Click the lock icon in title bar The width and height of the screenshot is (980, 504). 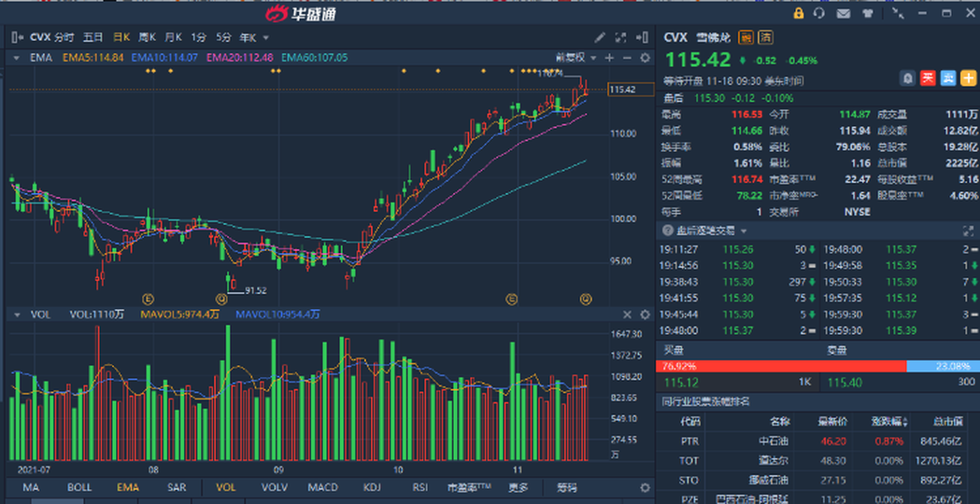point(799,13)
